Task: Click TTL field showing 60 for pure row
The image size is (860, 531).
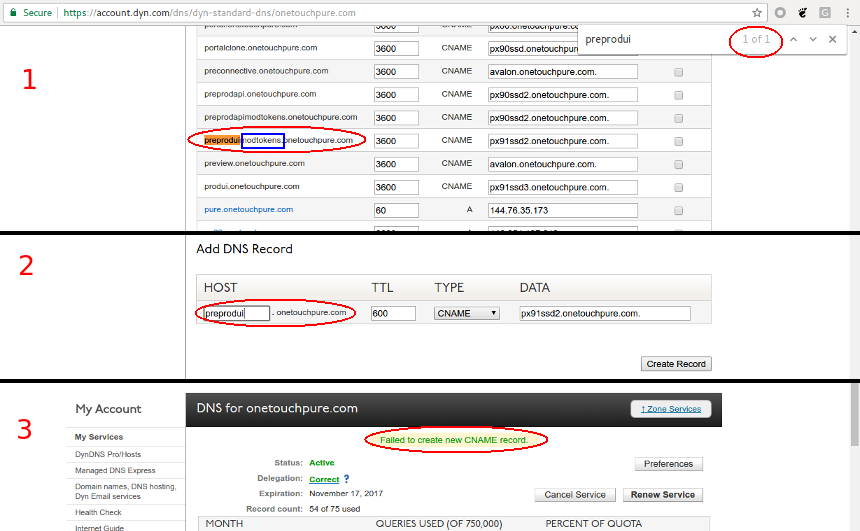Action: coord(396,210)
